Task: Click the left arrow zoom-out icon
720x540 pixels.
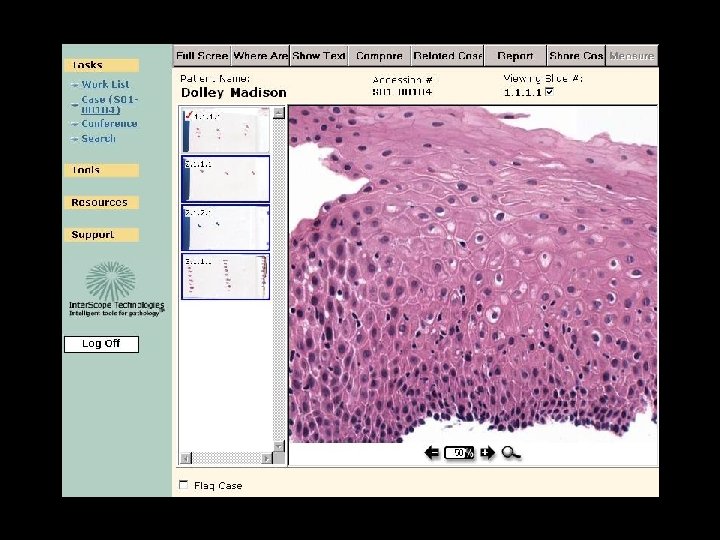Action: pyautogui.click(x=432, y=453)
